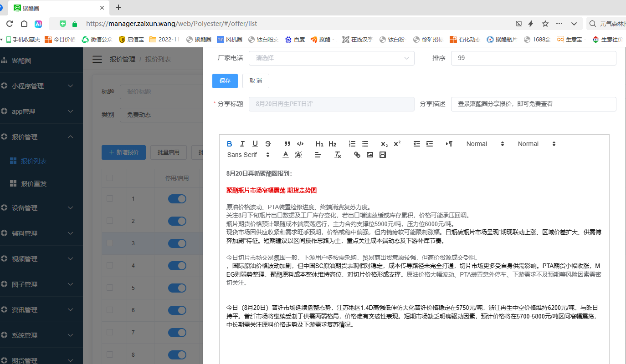Open 报价重发 in the sidebar

(34, 184)
